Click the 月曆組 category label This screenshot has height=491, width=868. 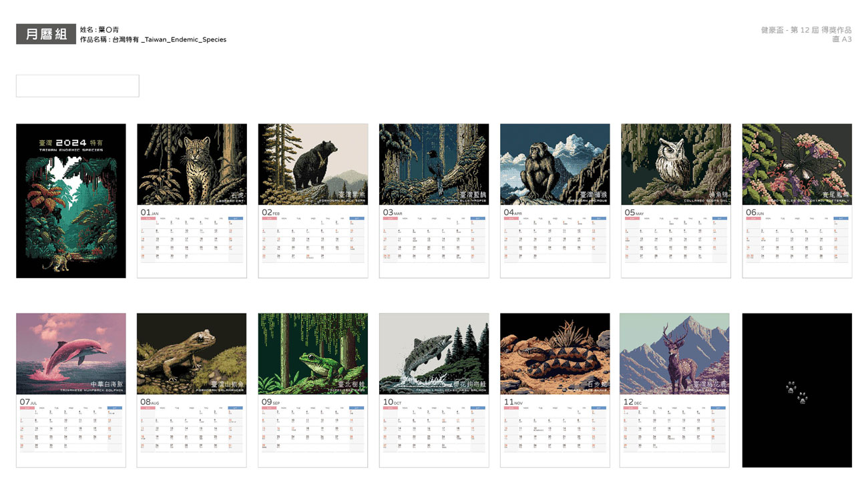(46, 34)
